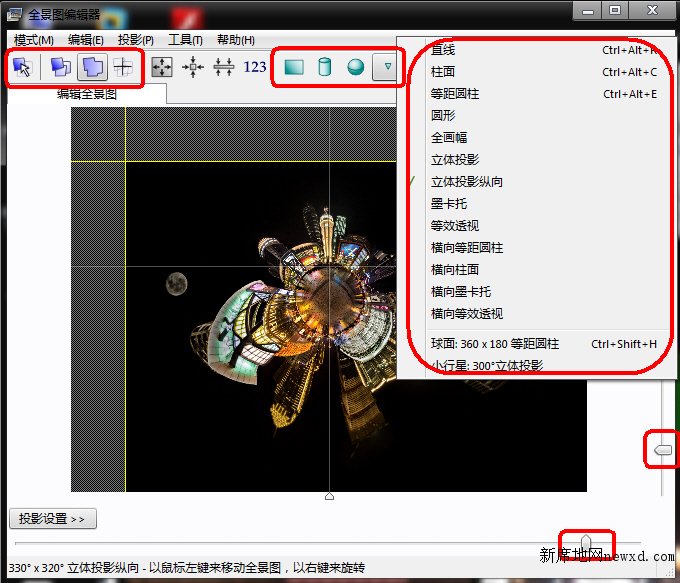Image resolution: width=680 pixels, height=583 pixels.
Task: Open the 投影(P) menu
Action: click(x=135, y=40)
